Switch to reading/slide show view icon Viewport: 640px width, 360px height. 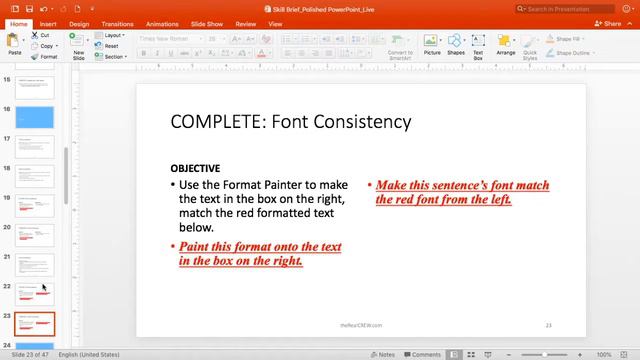pos(488,355)
